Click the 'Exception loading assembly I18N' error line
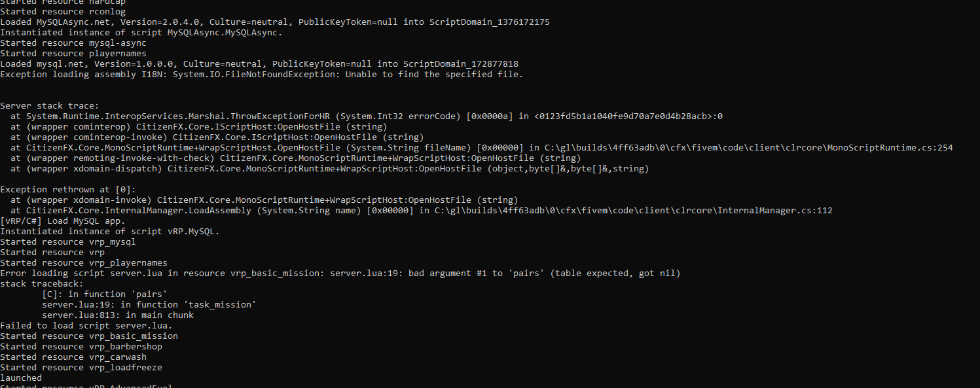 262,74
